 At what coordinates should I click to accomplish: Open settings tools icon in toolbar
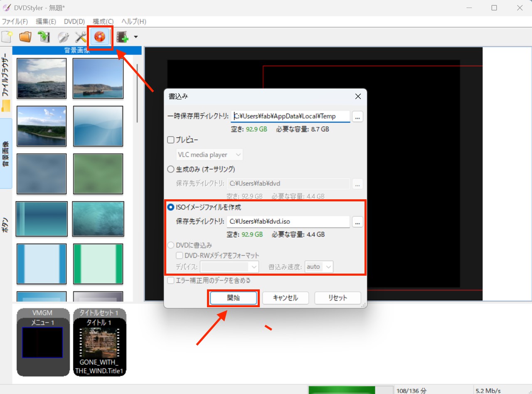point(81,37)
